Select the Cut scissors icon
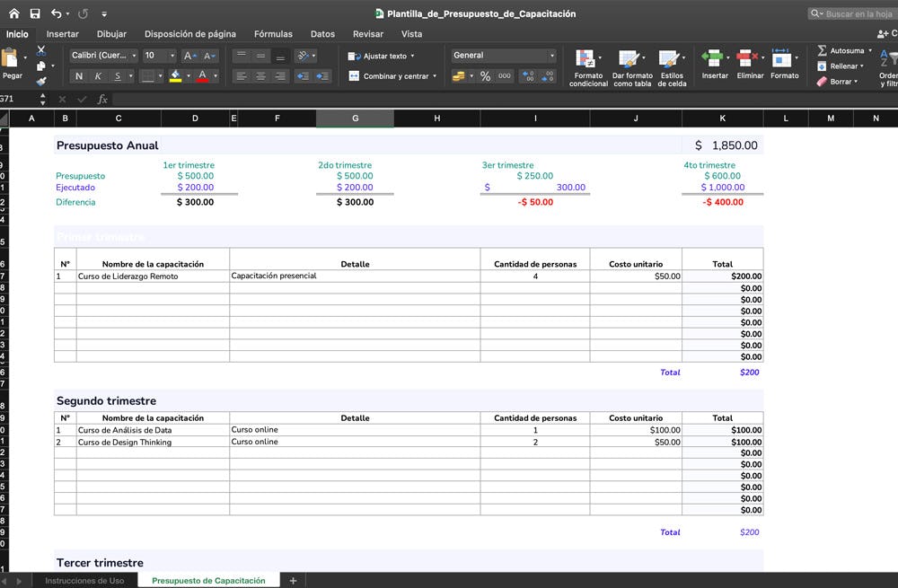 pyautogui.click(x=40, y=51)
